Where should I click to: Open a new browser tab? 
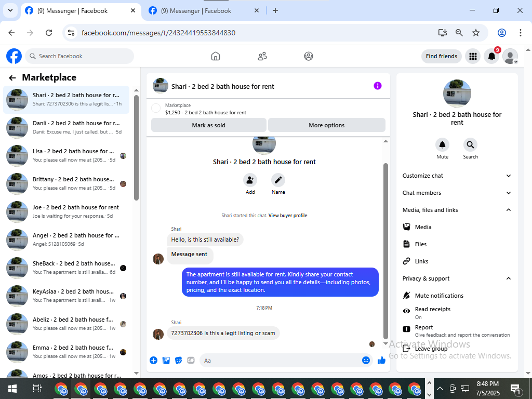(275, 10)
